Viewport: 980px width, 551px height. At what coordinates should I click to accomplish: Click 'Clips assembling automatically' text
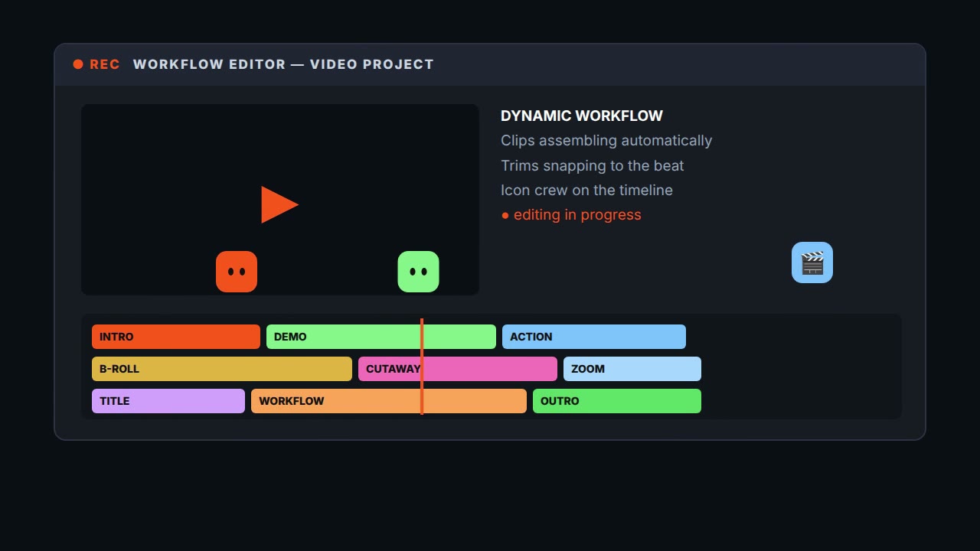606,141
